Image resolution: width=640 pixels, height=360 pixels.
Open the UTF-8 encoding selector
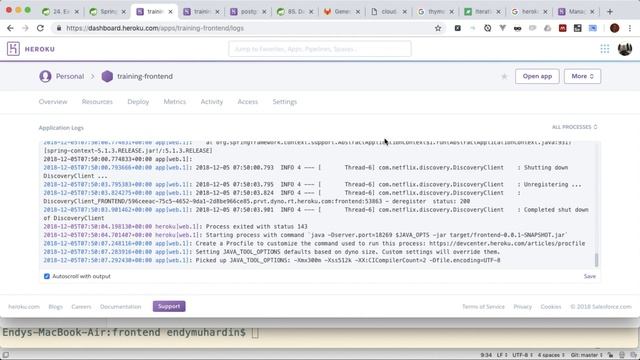pos(522,355)
